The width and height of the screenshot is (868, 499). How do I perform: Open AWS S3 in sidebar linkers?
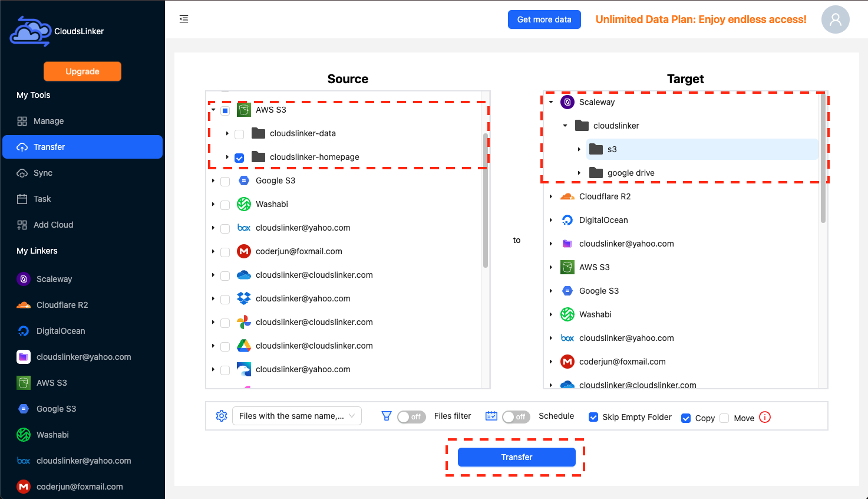82,383
